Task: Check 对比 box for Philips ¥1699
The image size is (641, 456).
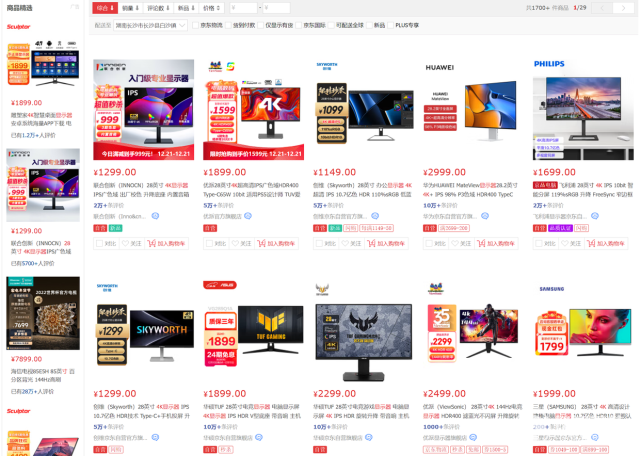Action: point(539,243)
